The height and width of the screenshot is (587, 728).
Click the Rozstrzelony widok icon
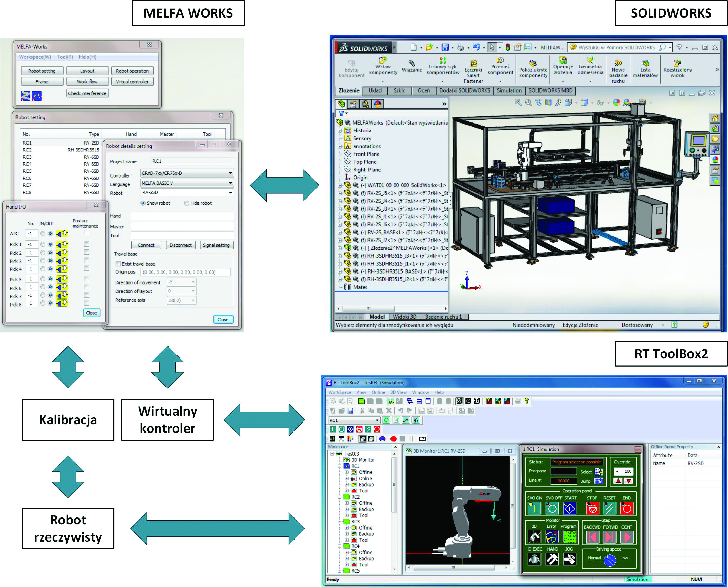[x=677, y=68]
